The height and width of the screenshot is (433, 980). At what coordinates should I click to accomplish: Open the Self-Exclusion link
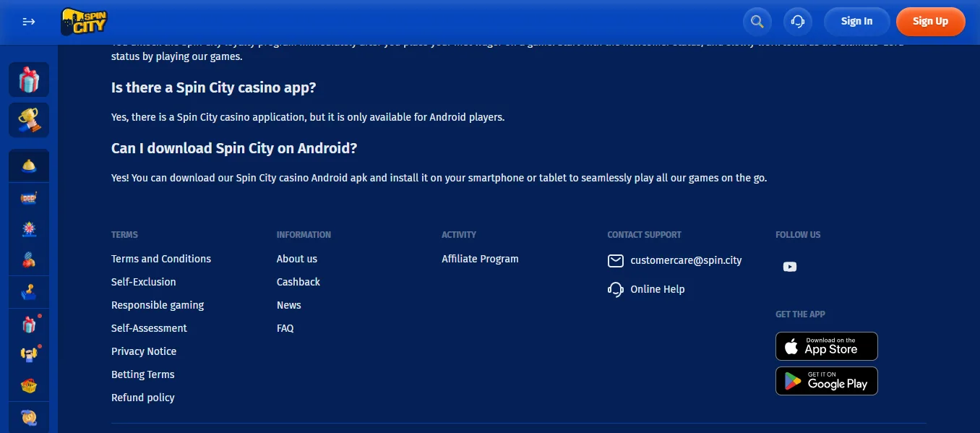point(144,282)
